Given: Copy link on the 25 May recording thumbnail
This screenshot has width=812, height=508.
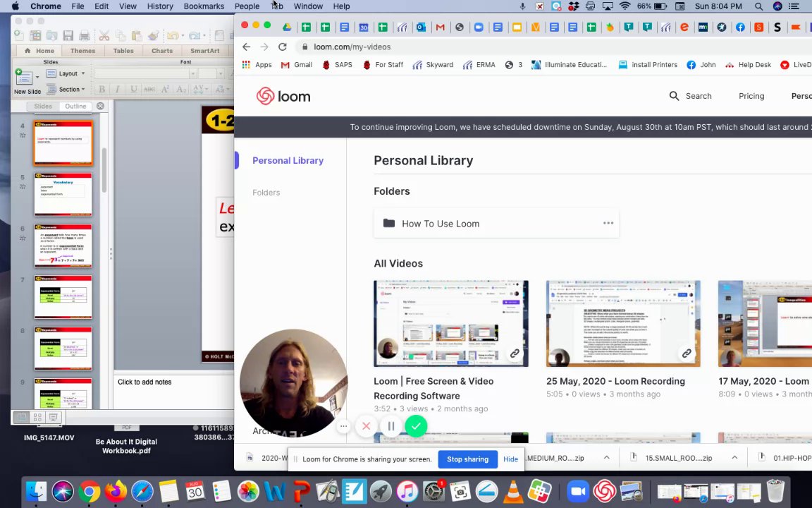Looking at the screenshot, I should (687, 353).
